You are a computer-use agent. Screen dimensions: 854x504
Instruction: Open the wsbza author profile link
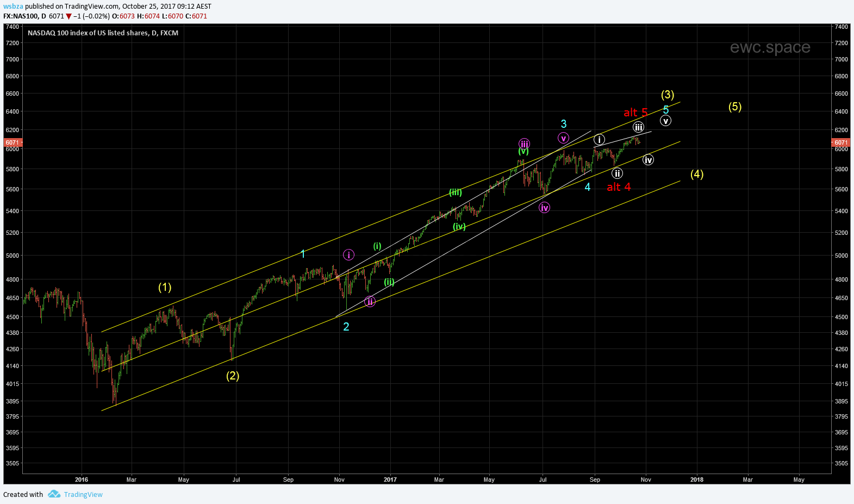pyautogui.click(x=13, y=7)
